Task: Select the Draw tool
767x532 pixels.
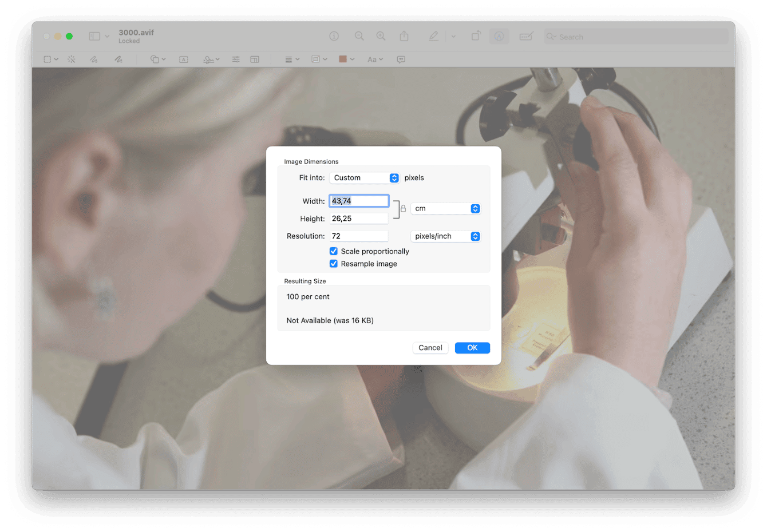Action: pyautogui.click(x=118, y=59)
